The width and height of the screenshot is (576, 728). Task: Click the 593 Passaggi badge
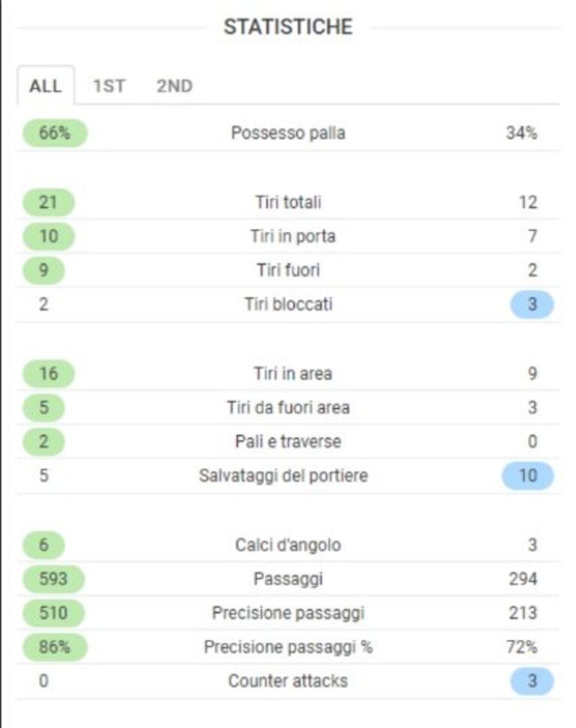pos(53,579)
